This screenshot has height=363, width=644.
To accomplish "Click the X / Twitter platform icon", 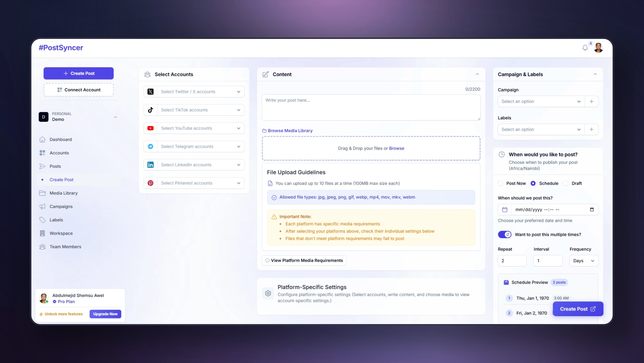I will click(x=150, y=92).
